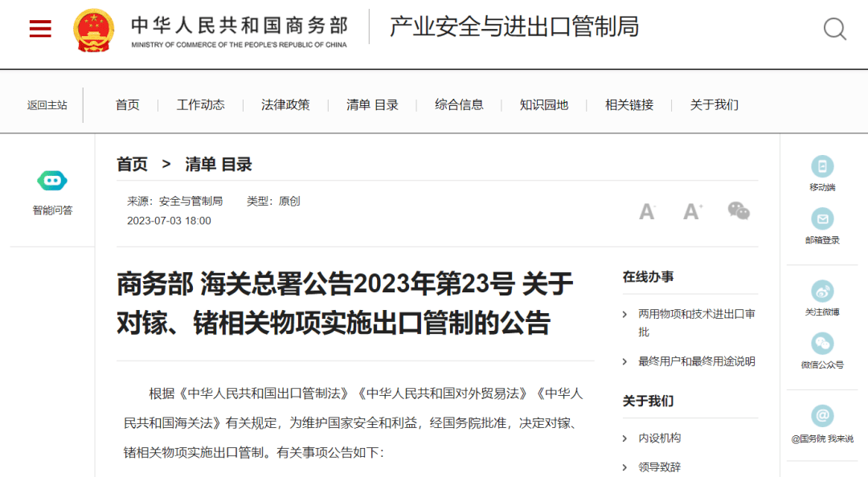Follow on Weibo via 关注微博 icon

point(822,291)
